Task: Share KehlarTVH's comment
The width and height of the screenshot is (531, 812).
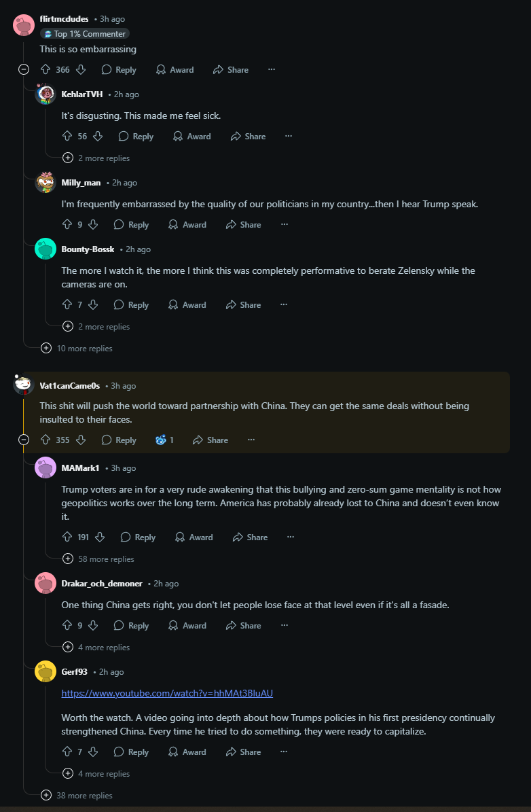Action: [249, 136]
